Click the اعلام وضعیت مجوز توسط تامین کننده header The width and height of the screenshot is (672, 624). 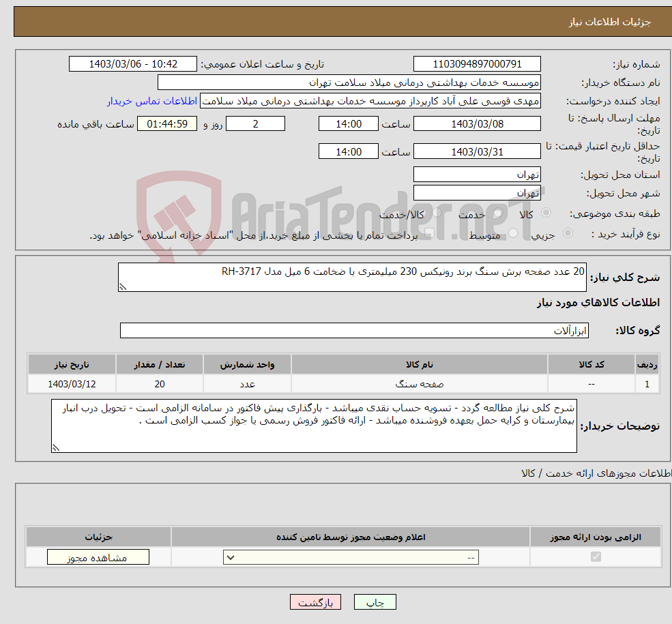pos(351,537)
